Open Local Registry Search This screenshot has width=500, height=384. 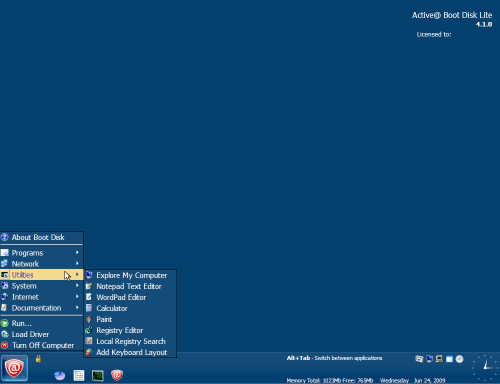130,341
